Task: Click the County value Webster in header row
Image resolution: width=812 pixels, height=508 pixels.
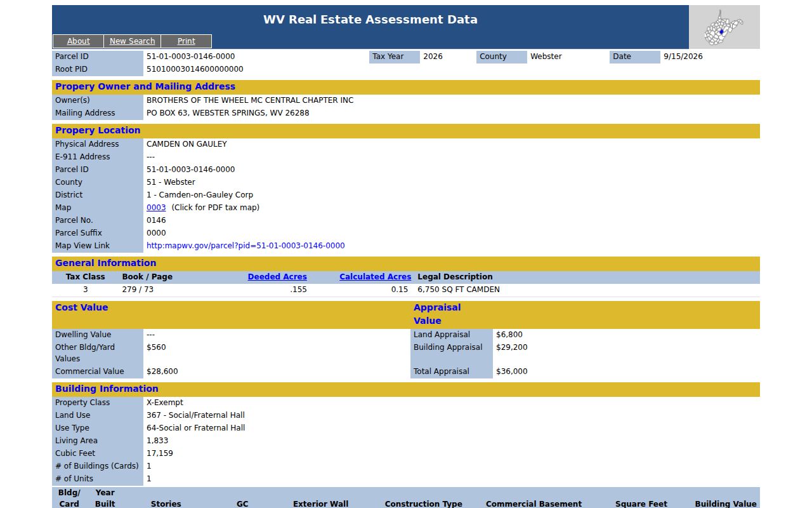Action: (x=546, y=57)
